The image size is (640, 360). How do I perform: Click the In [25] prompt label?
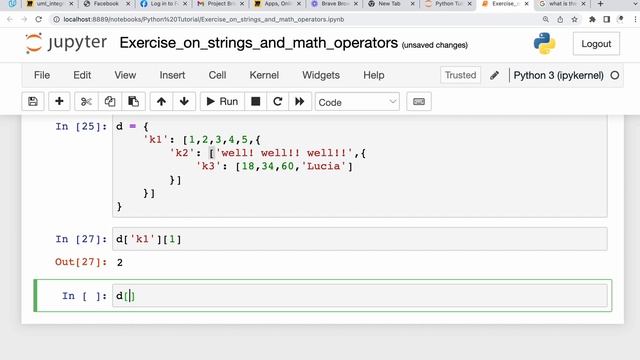(x=81, y=127)
